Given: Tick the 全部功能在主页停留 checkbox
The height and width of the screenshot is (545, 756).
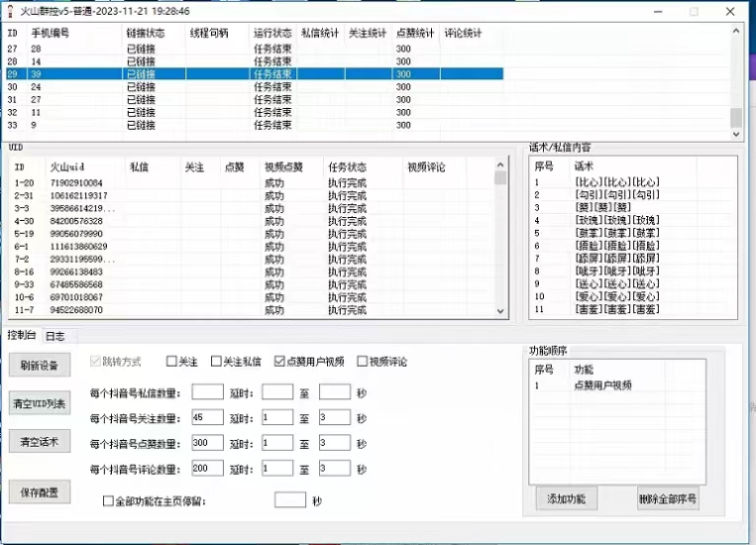Looking at the screenshot, I should pyautogui.click(x=108, y=501).
